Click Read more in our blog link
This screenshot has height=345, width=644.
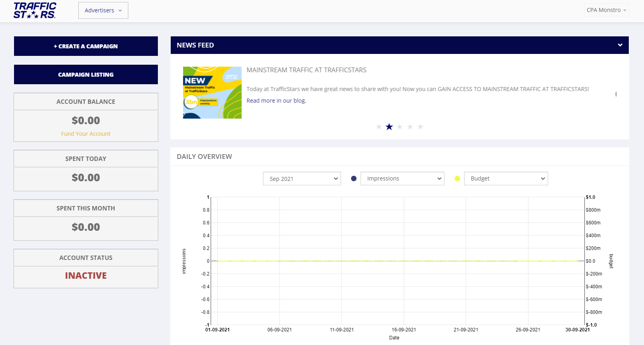point(276,101)
